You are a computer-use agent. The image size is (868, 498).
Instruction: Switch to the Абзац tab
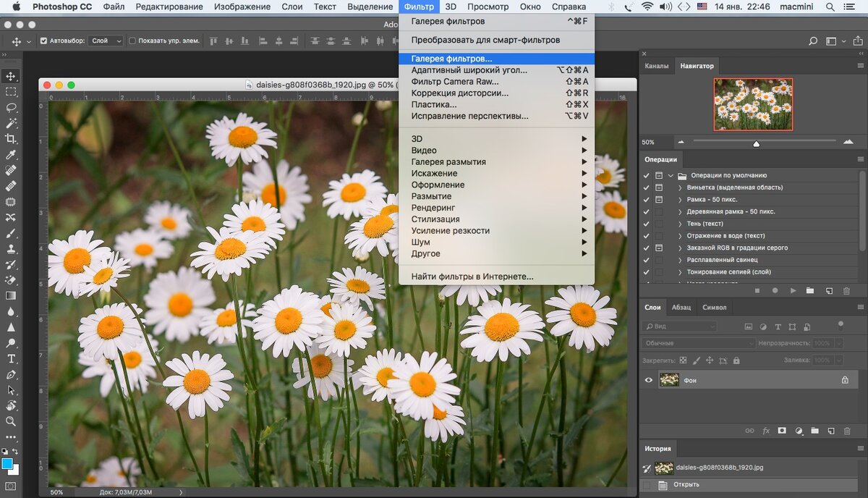[x=681, y=308]
